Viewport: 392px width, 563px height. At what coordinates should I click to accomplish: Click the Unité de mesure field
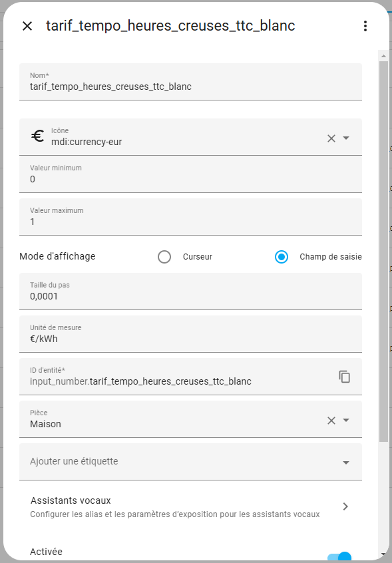pos(190,334)
